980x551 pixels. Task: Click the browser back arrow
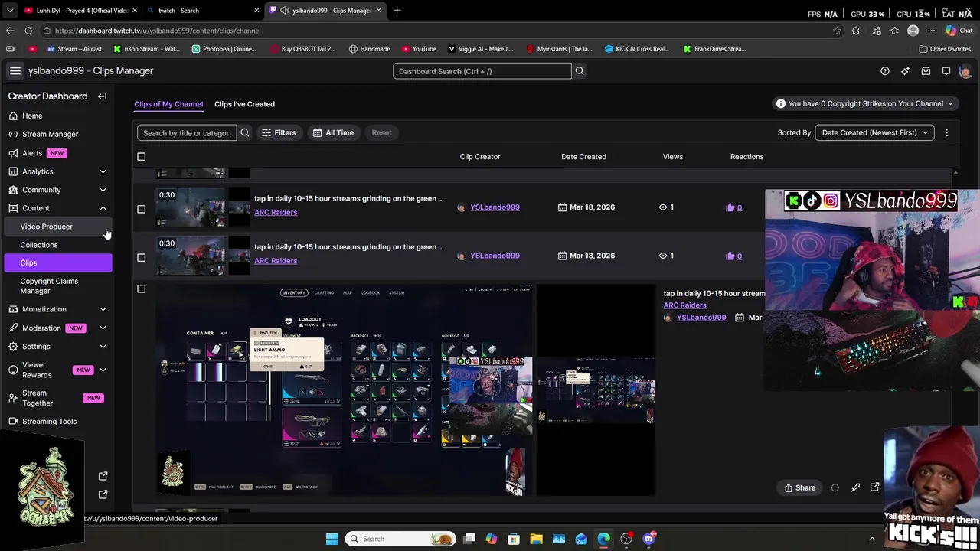[x=9, y=31]
